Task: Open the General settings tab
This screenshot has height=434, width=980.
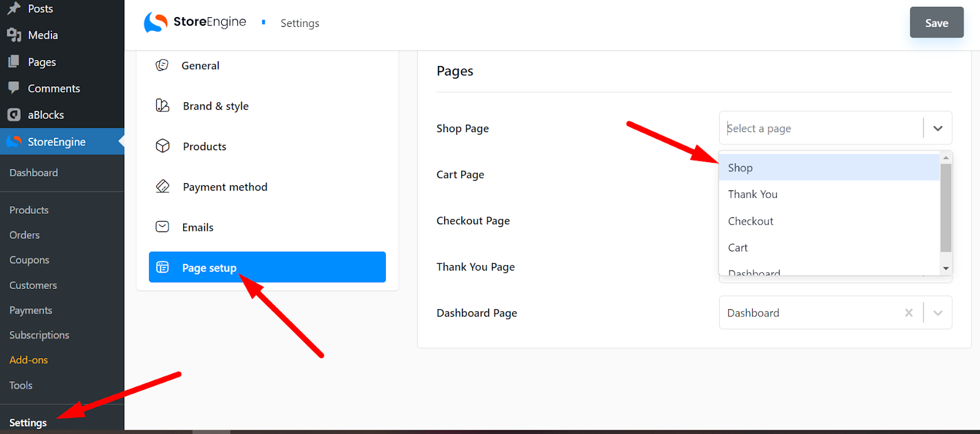Action: coord(267,65)
